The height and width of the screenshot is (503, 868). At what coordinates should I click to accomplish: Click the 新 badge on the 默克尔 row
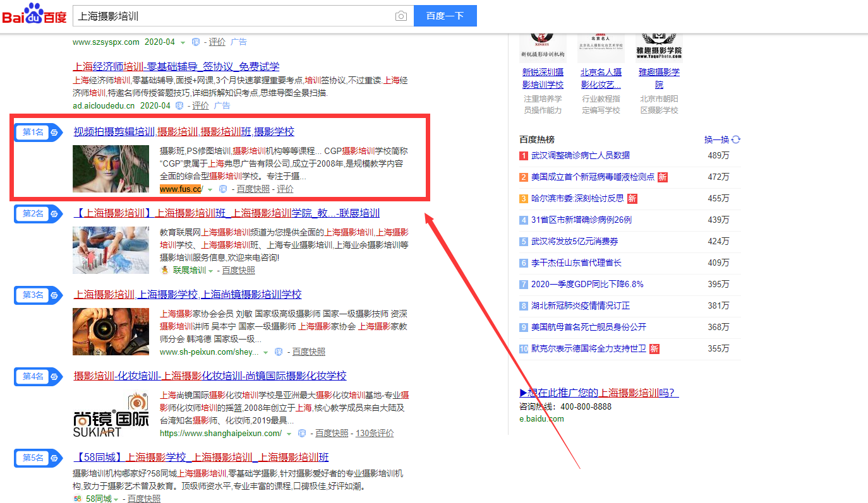654,349
